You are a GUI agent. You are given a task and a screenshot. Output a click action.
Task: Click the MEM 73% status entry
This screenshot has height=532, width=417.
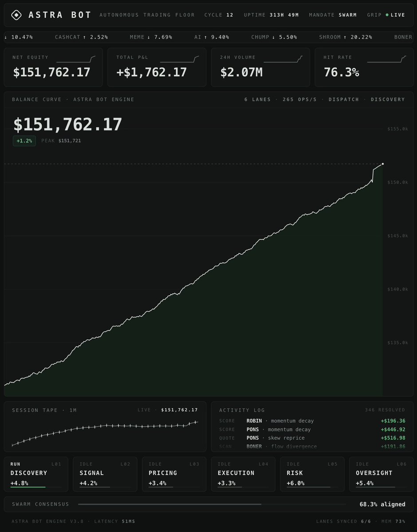pyautogui.click(x=393, y=521)
